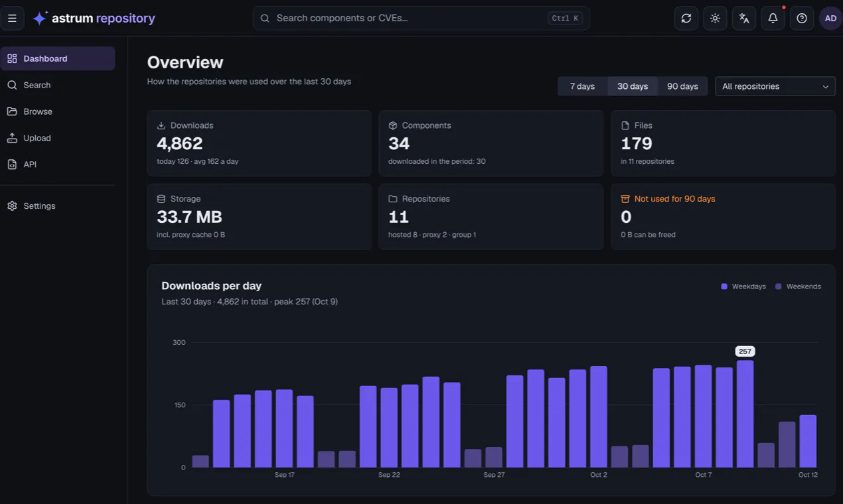This screenshot has height=504, width=843.
Task: Open the All repositories dropdown
Action: pyautogui.click(x=775, y=86)
